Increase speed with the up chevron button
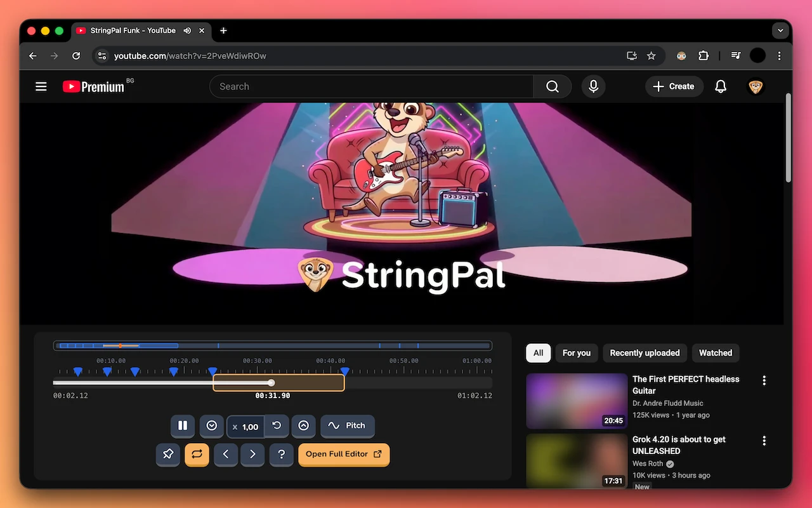Viewport: 812px width, 508px height. 303,426
